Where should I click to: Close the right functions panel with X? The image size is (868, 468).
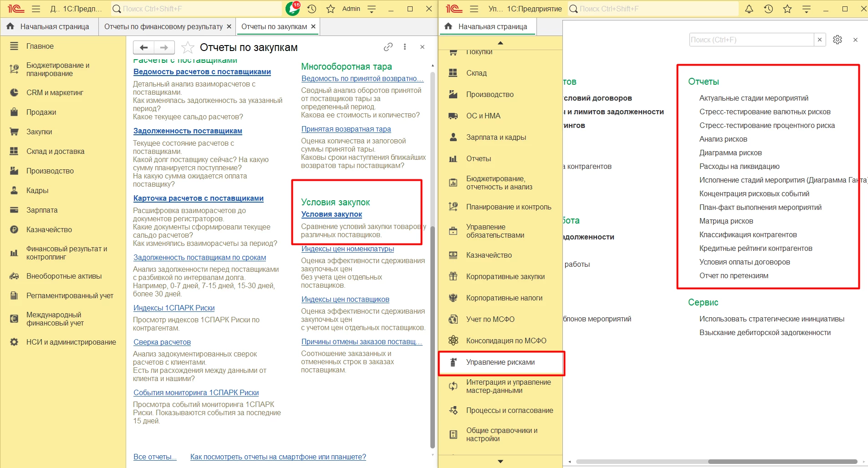pyautogui.click(x=855, y=40)
